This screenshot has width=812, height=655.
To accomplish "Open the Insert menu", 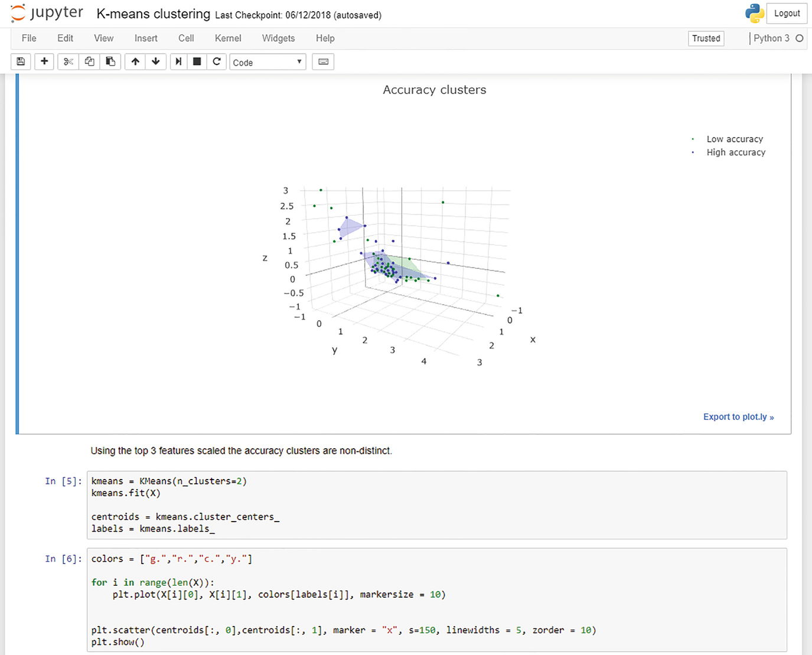I will [x=146, y=38].
